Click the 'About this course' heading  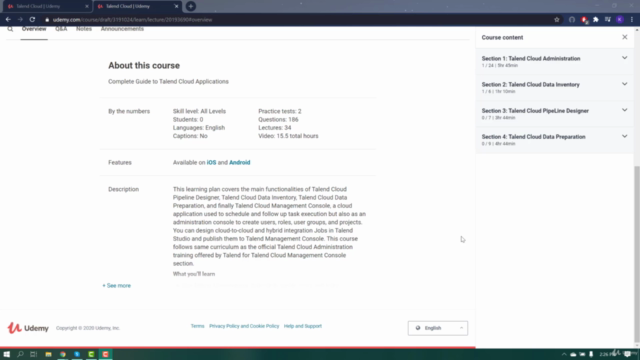pos(144,65)
